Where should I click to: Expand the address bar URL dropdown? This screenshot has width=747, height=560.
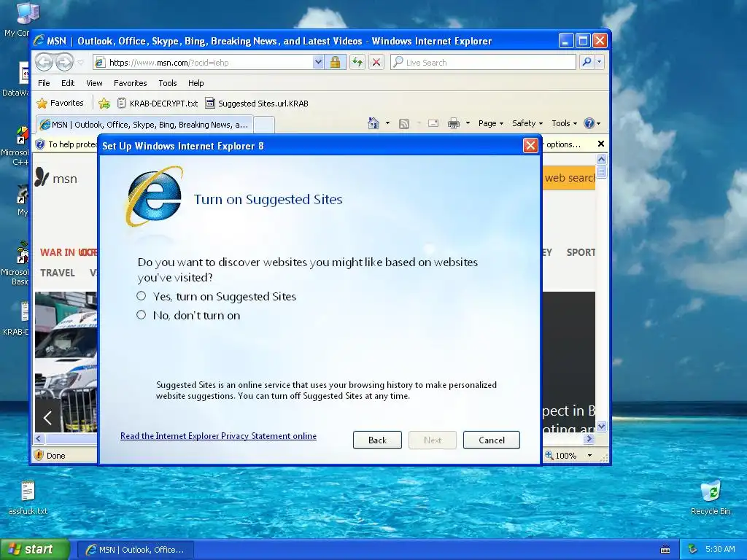coord(318,63)
